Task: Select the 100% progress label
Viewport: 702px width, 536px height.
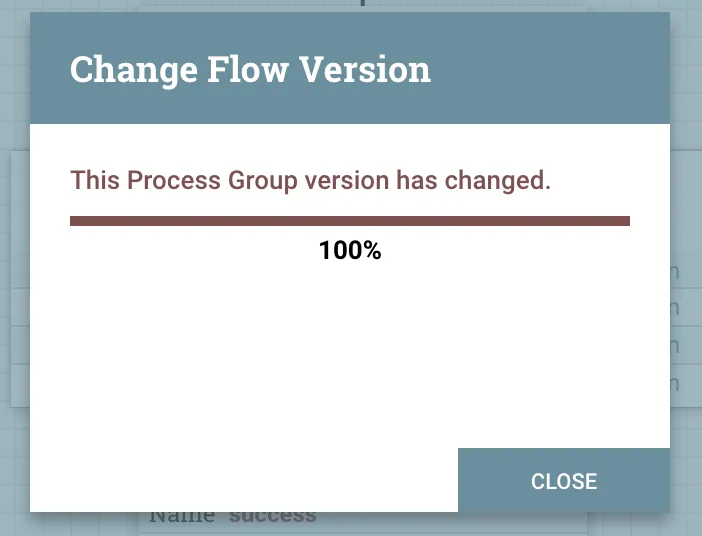Action: pos(350,251)
